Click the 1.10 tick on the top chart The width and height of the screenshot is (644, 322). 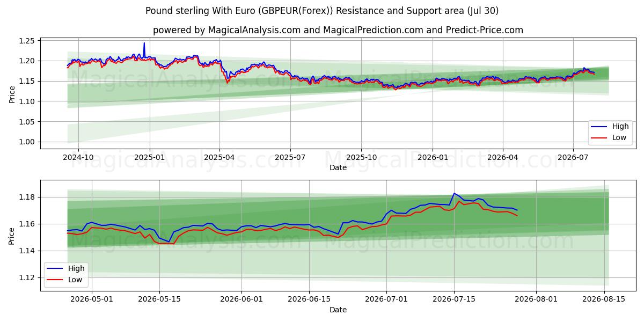pyautogui.click(x=27, y=101)
